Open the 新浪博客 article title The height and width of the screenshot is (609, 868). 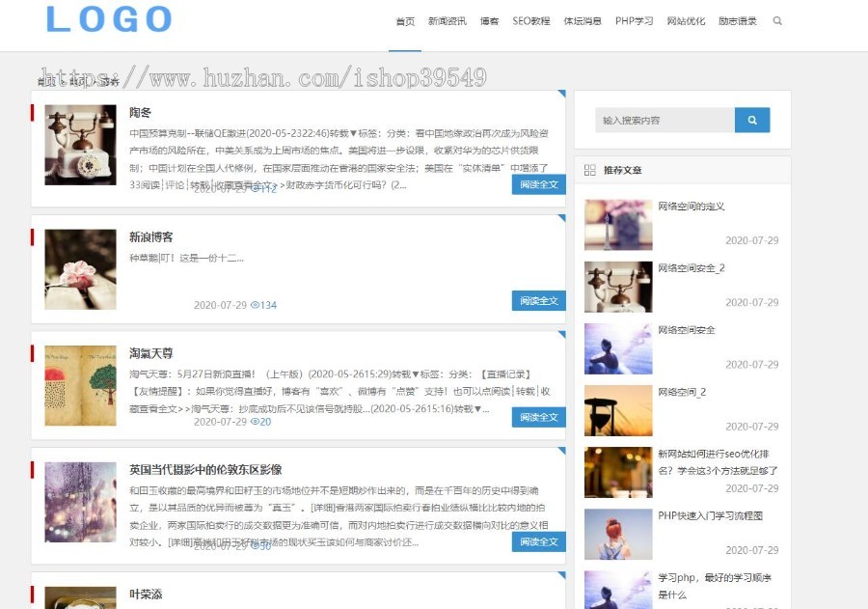(x=151, y=237)
